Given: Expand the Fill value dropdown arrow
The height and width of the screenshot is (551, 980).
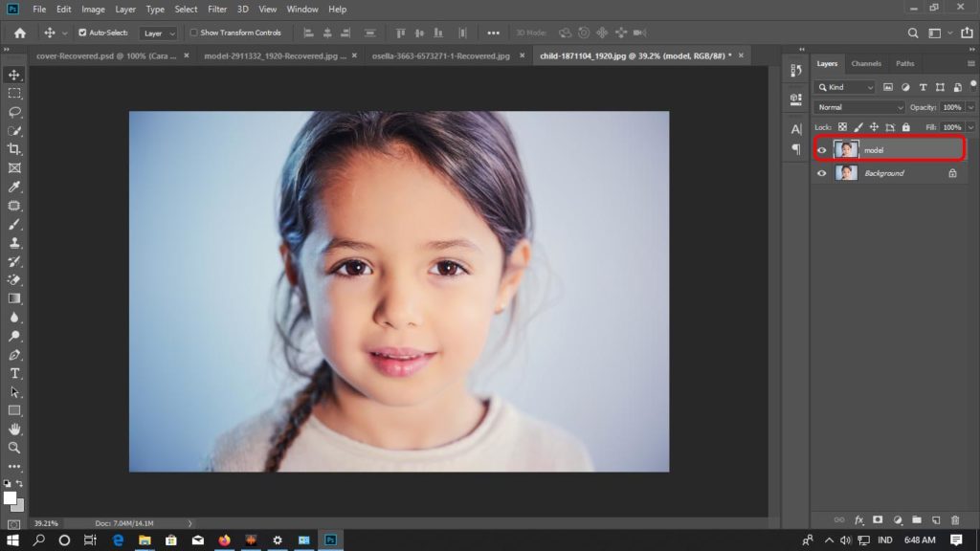Looking at the screenshot, I should coord(970,127).
